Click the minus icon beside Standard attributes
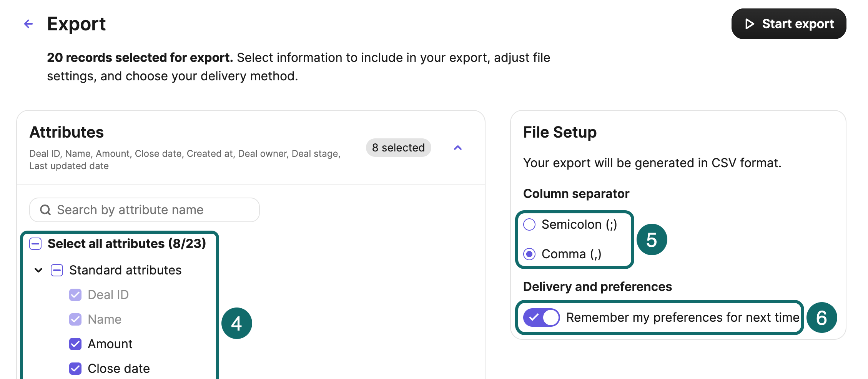868x379 pixels. (x=57, y=270)
